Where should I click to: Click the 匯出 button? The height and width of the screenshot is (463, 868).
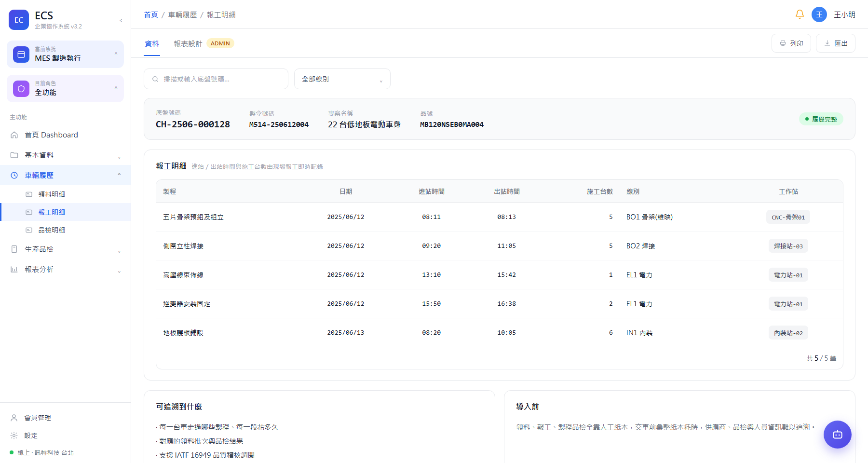coord(836,43)
